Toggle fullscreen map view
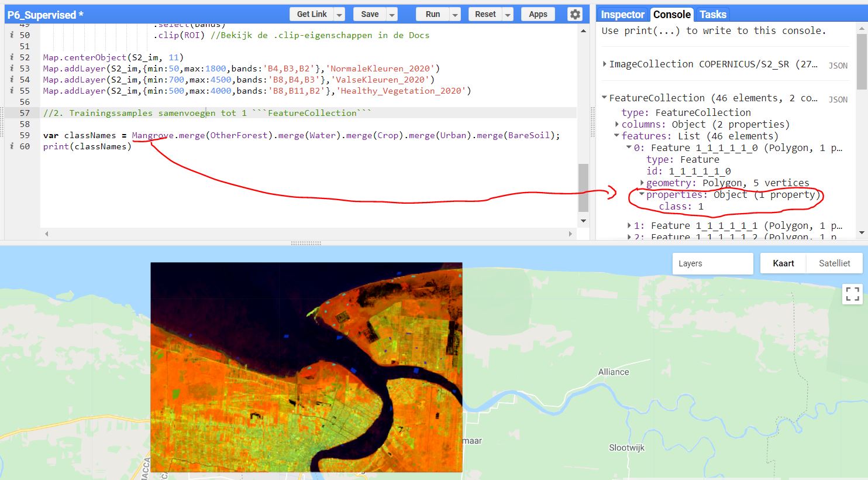Screen dimensions: 868x480 852,294
